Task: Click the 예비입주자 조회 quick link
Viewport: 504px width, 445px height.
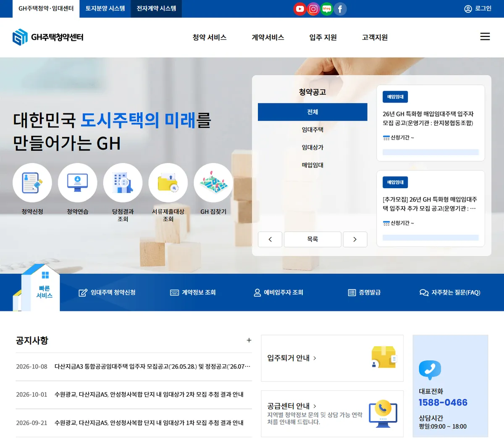Action: click(x=283, y=292)
